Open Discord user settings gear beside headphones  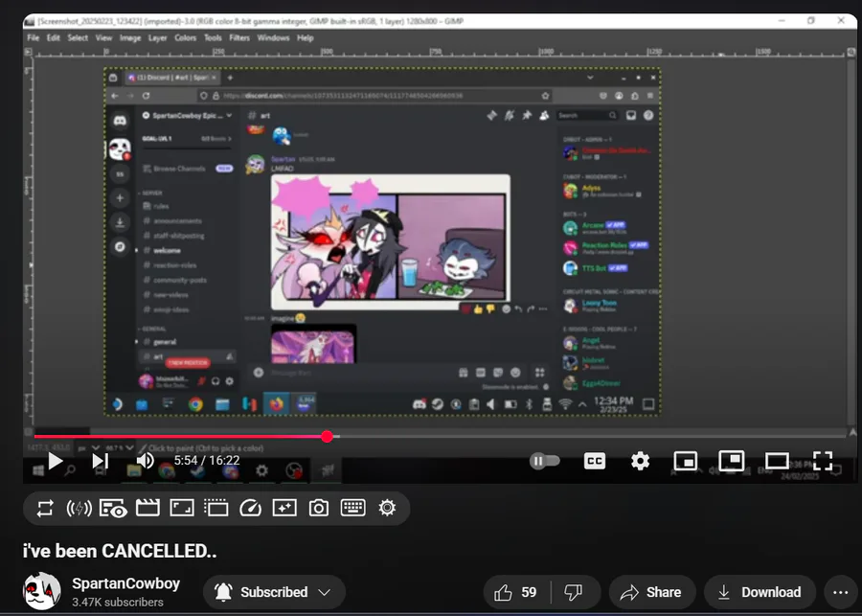point(230,380)
